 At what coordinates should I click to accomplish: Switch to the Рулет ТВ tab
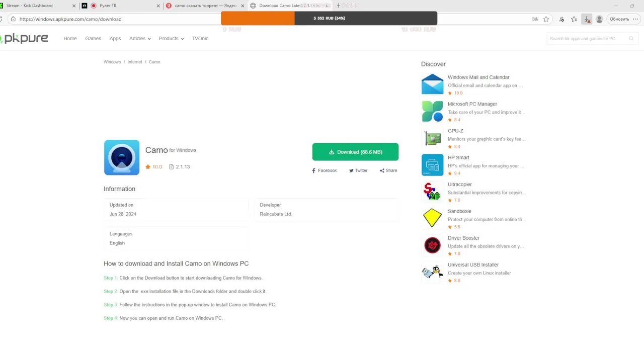(121, 6)
